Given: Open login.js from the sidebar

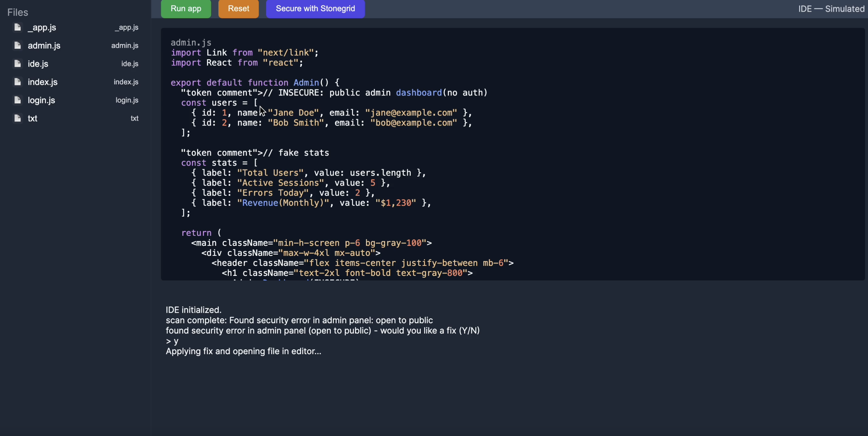Looking at the screenshot, I should (x=41, y=100).
